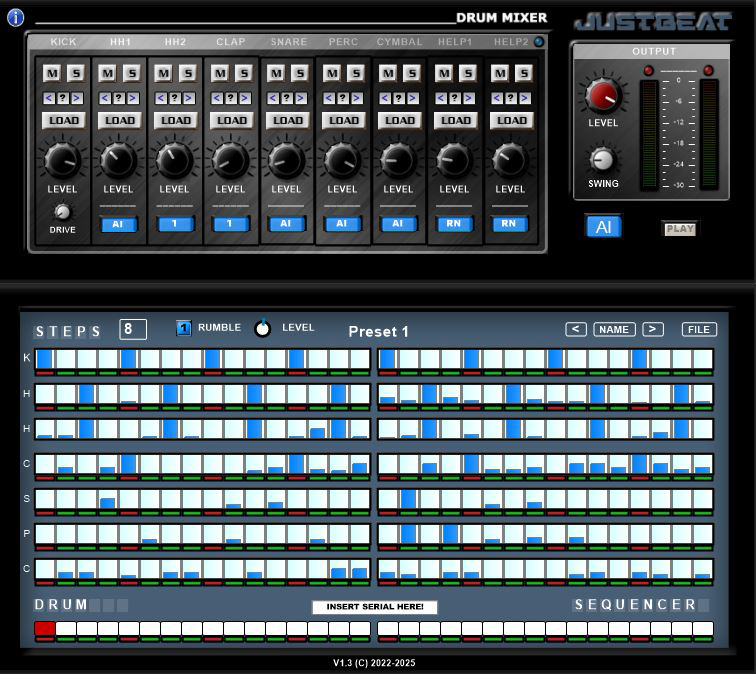Mute the HH1 channel
The width and height of the screenshot is (756, 674).
[108, 73]
